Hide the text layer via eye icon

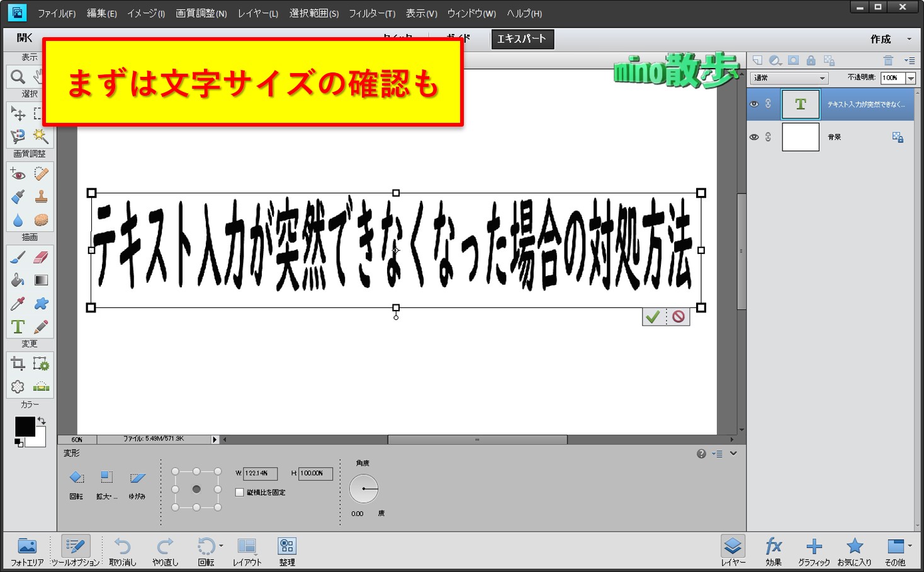(754, 104)
